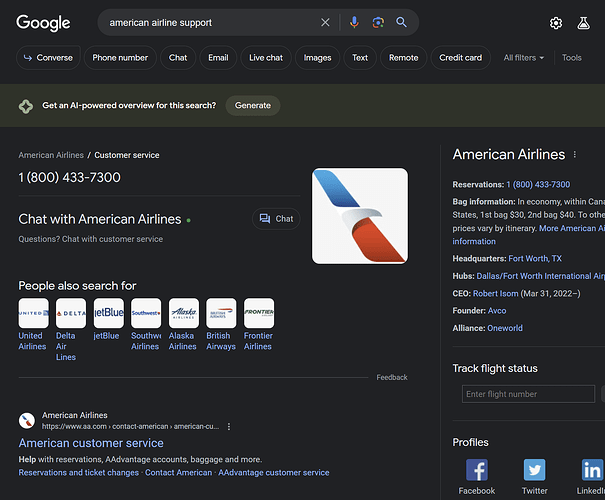The width and height of the screenshot is (605, 500).
Task: Click the Chat with American Airlines button
Action: tap(276, 219)
